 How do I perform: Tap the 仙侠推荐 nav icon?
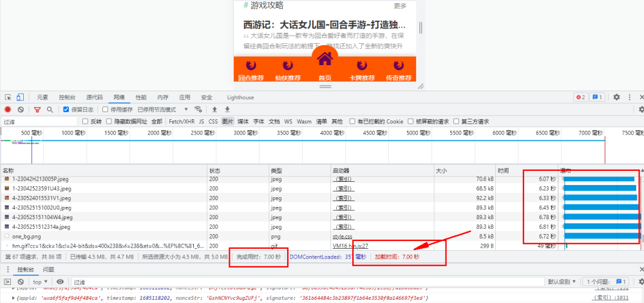click(x=288, y=65)
